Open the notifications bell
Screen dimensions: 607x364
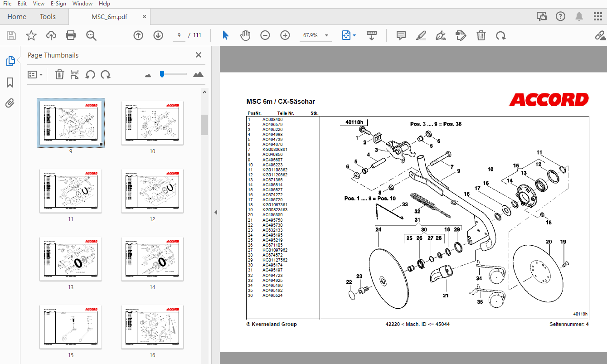(579, 17)
